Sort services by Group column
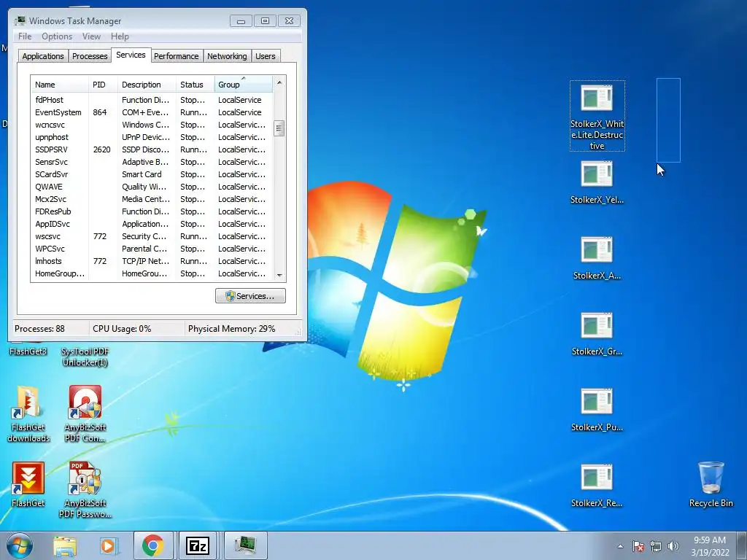 coord(244,85)
